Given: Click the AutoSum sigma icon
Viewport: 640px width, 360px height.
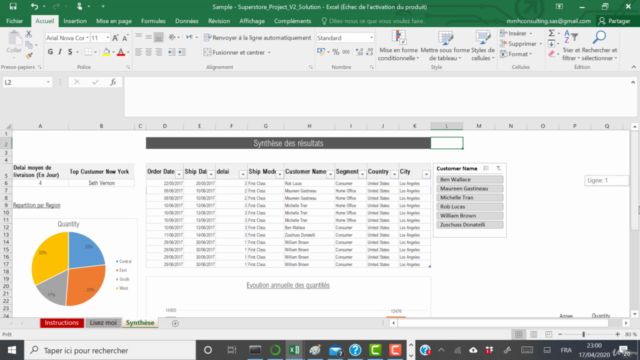Looking at the screenshot, I should [x=551, y=33].
